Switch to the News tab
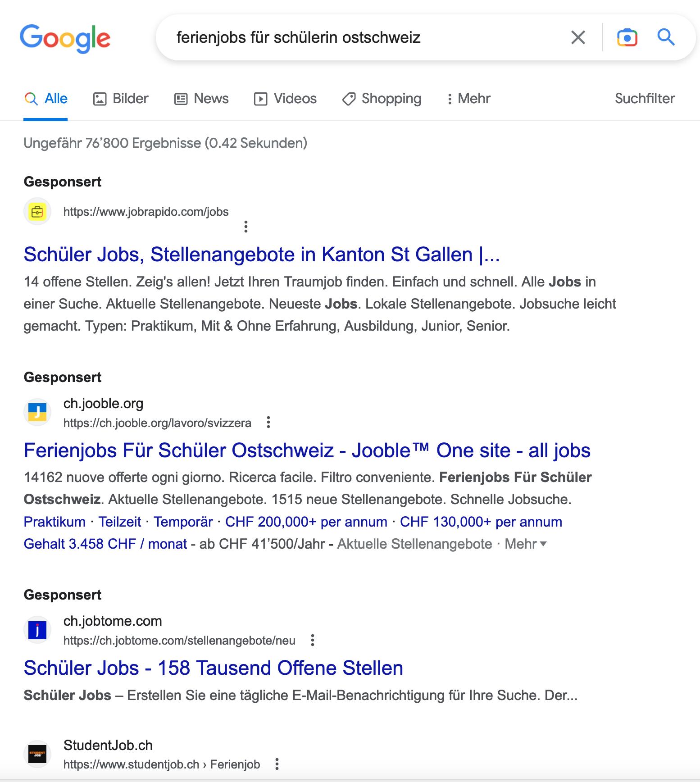 click(x=201, y=99)
